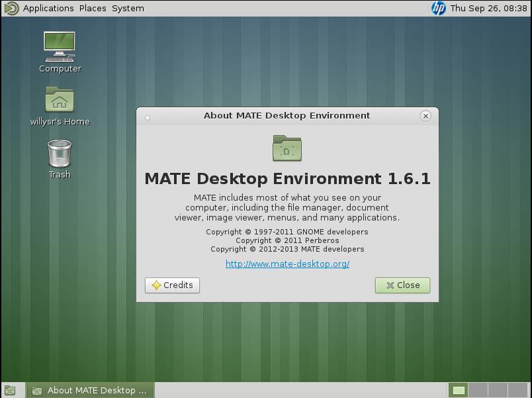Select the willysr's Home folder icon
This screenshot has width=532, height=398.
click(60, 106)
